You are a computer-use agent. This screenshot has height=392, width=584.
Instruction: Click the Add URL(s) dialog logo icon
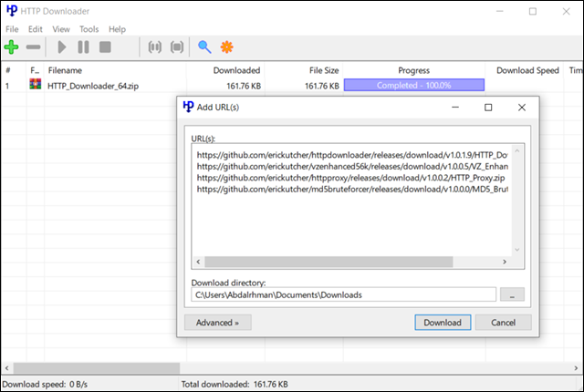pyautogui.click(x=188, y=107)
